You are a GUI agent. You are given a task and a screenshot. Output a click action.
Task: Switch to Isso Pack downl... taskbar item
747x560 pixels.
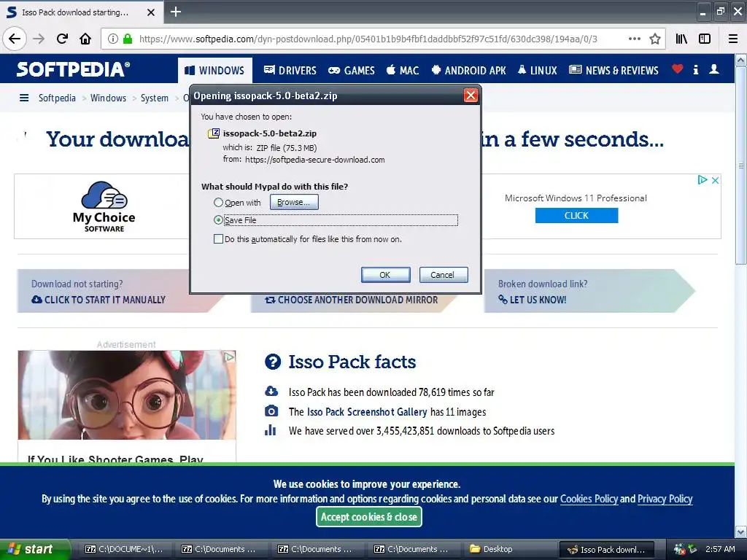607,549
